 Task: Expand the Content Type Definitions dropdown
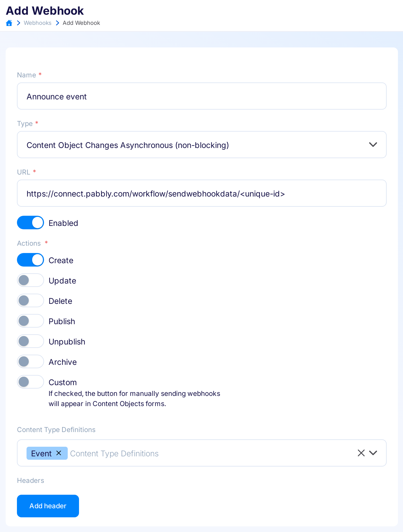(x=373, y=453)
